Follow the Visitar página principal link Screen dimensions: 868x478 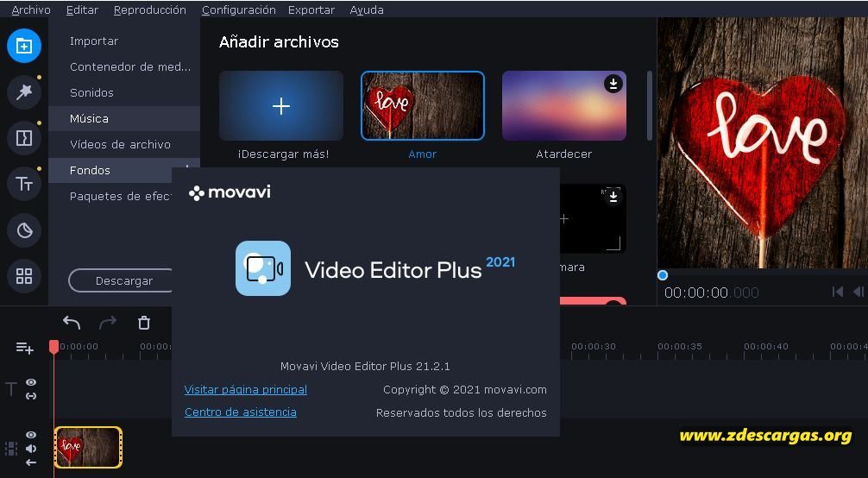tap(246, 389)
